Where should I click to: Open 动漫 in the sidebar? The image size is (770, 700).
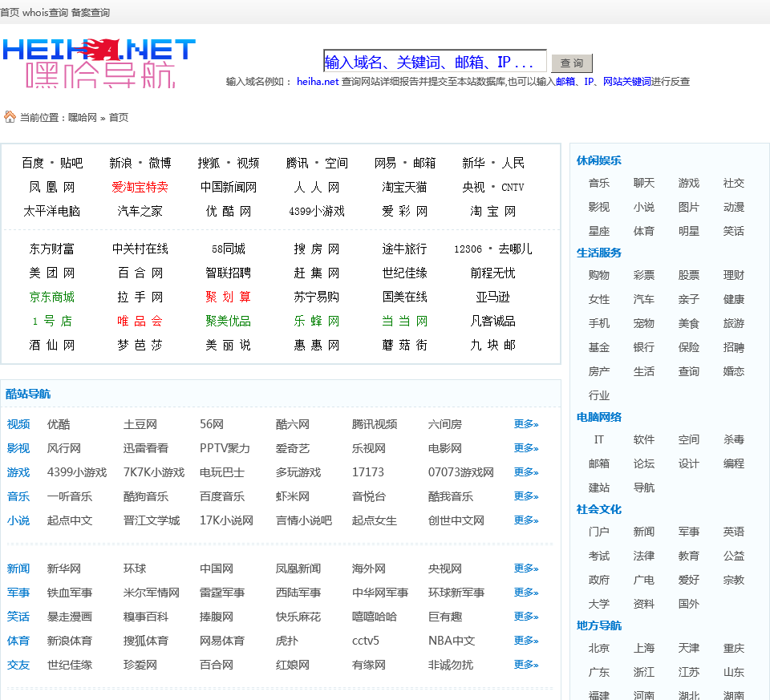[734, 207]
